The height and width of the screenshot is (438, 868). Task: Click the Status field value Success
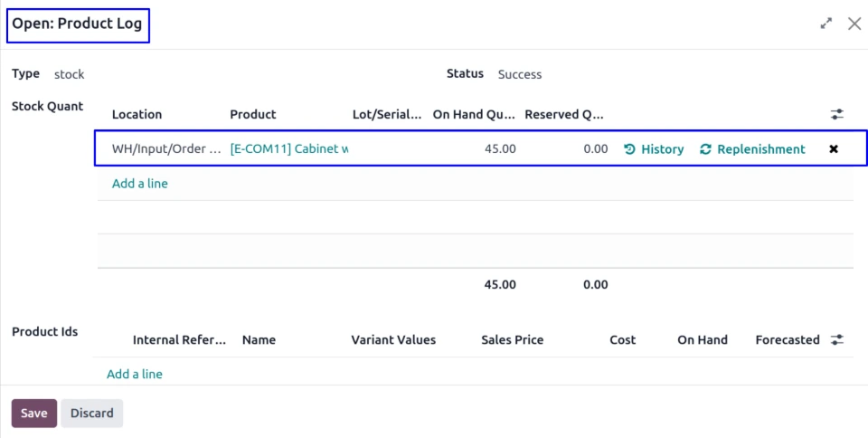(x=520, y=74)
